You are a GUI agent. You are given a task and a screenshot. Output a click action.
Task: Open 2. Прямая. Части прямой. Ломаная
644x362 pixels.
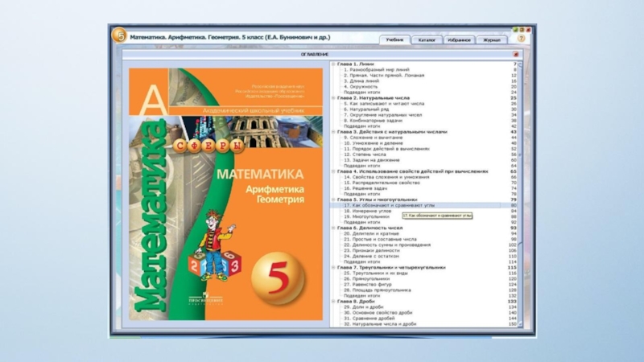(x=384, y=76)
